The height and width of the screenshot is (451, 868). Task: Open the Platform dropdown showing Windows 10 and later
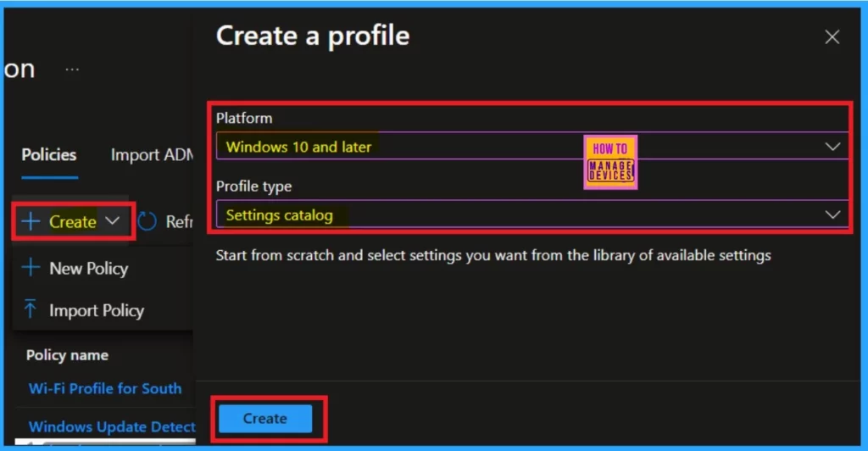pos(531,146)
